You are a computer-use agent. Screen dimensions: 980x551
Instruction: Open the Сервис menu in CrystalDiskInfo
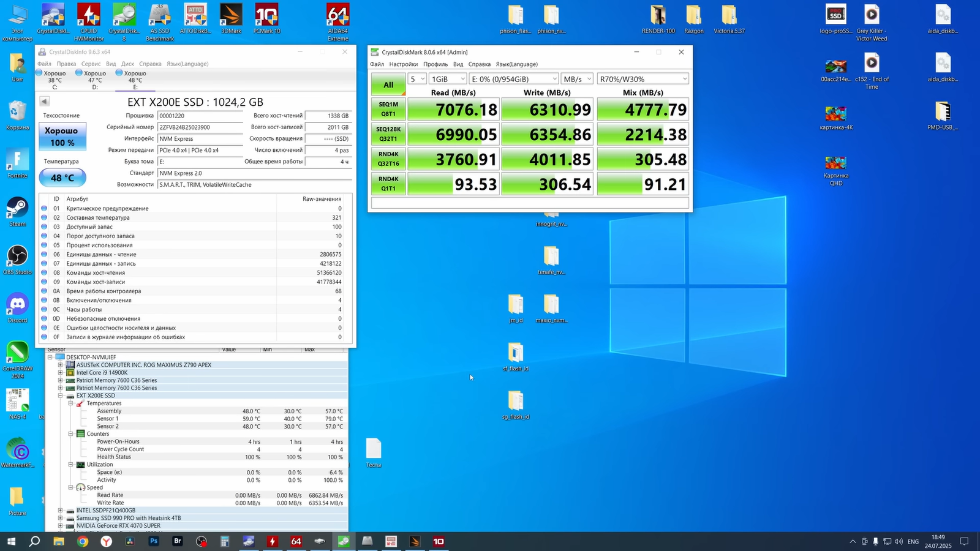(x=91, y=64)
